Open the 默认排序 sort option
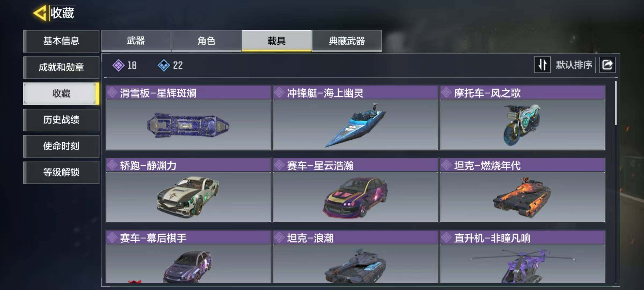 pos(574,65)
